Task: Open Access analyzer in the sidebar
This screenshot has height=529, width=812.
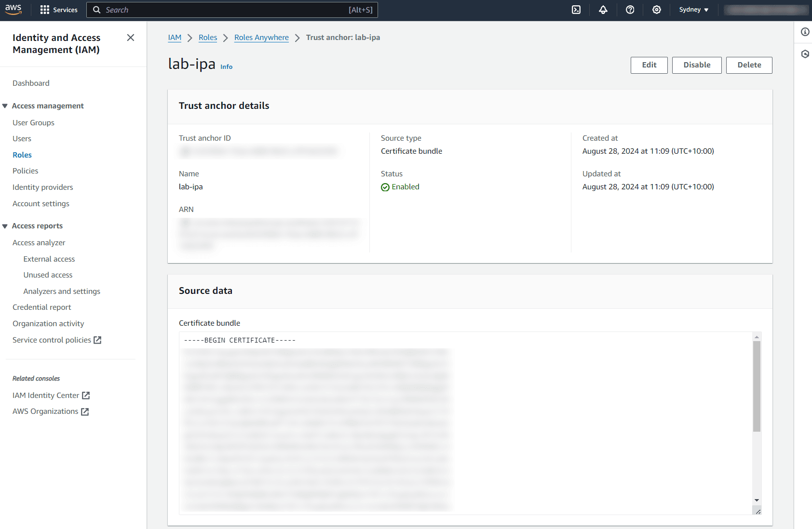Action: 39,243
